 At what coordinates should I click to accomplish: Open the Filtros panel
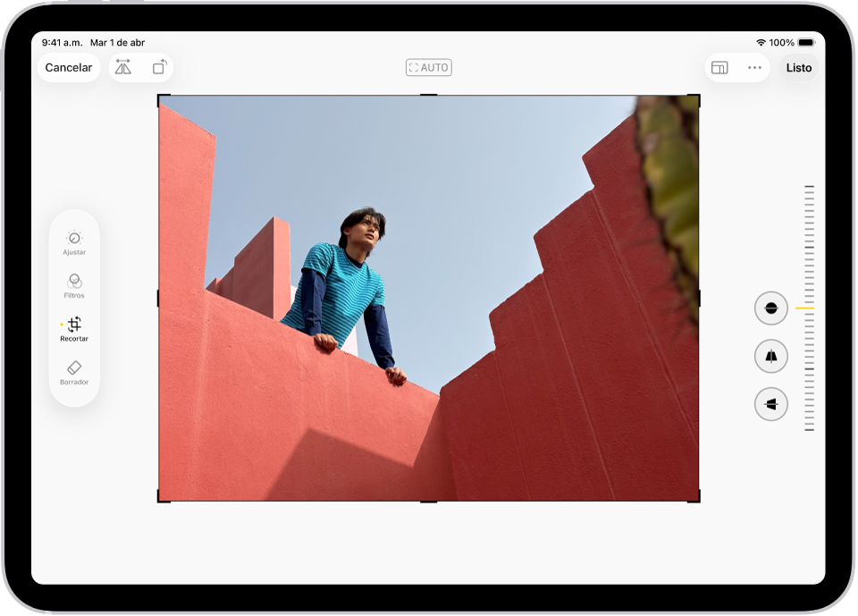point(74,286)
